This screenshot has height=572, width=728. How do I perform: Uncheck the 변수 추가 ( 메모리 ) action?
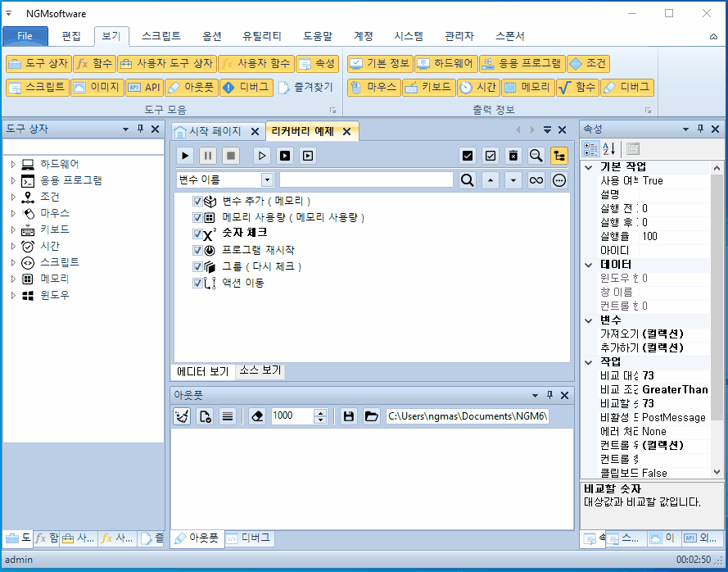(197, 202)
